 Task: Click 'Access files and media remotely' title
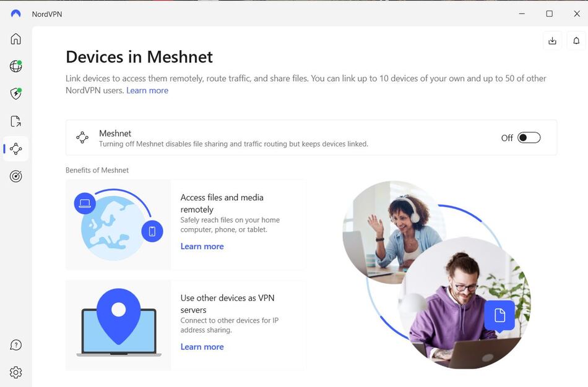[222, 203]
